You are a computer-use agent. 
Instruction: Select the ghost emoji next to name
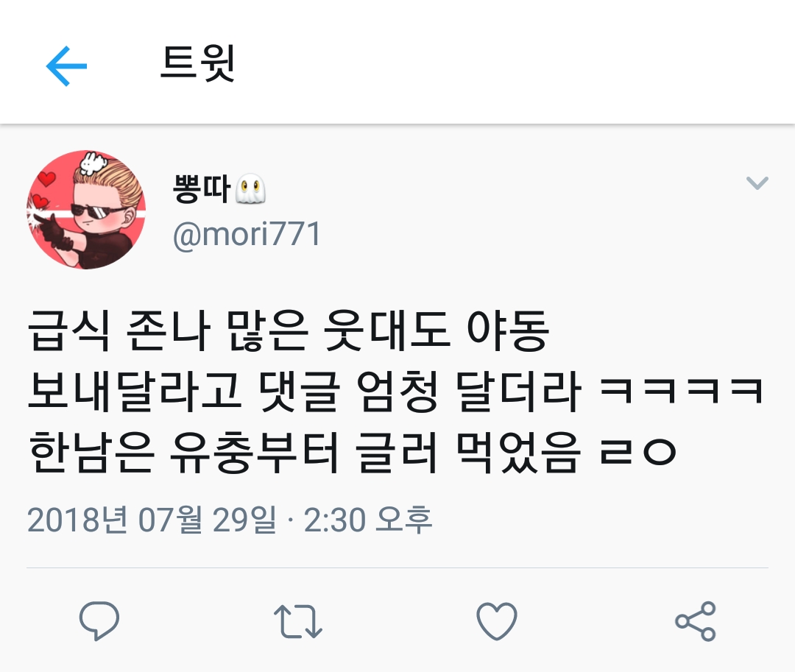[x=251, y=188]
